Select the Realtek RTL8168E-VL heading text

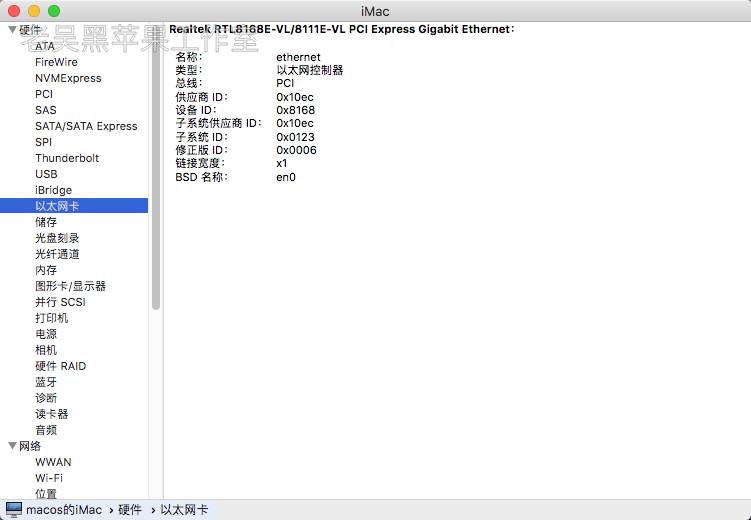341,29
